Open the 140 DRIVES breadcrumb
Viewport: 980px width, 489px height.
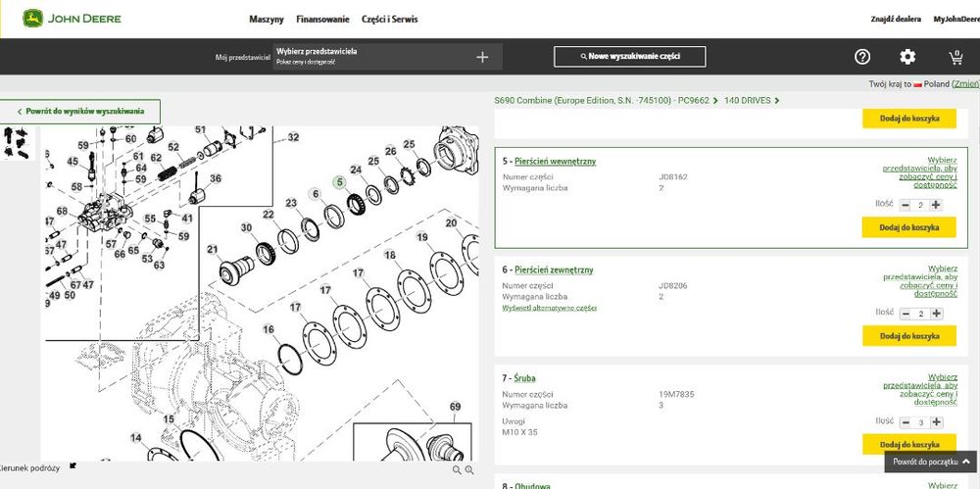pos(748,100)
